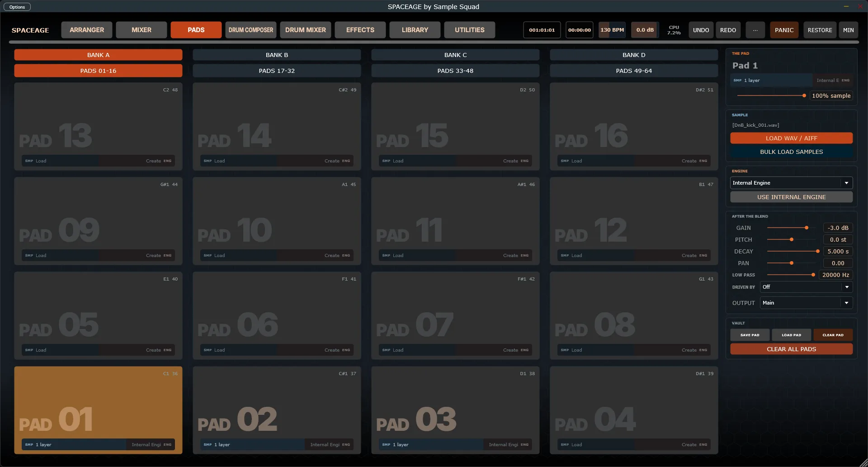The image size is (868, 467).
Task: Adjust the 100% sample blend slider
Action: pyautogui.click(x=771, y=95)
